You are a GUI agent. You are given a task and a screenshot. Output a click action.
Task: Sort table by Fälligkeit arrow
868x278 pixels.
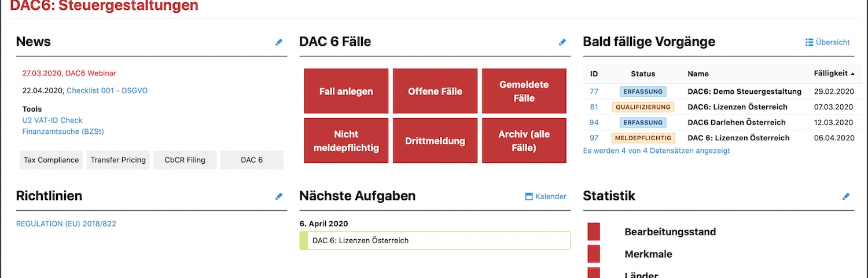point(852,74)
